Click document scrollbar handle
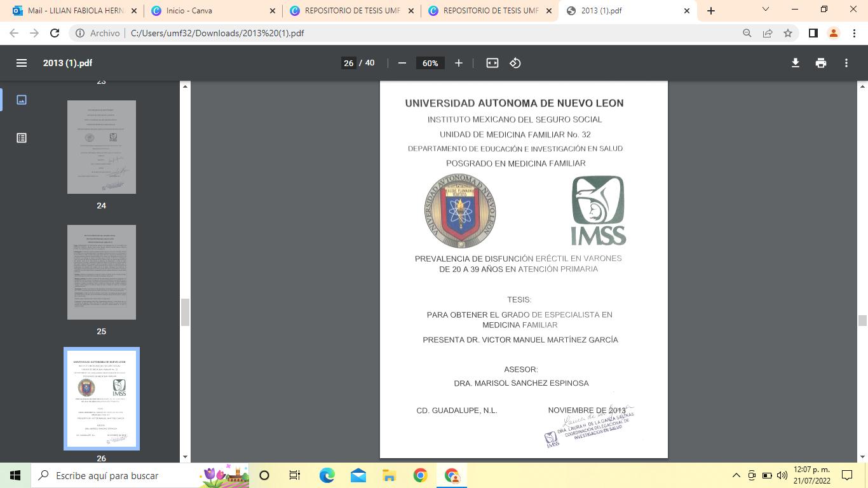Viewport: 868px width, 488px height. pyautogui.click(x=863, y=321)
